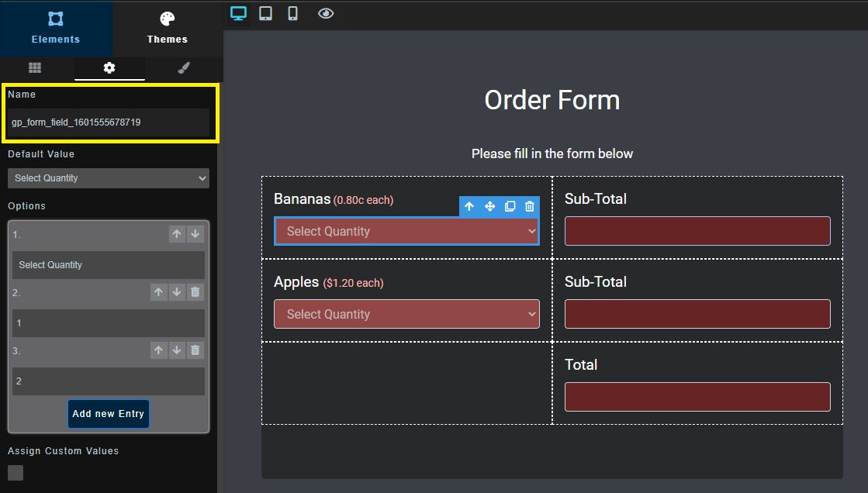Viewport: 868px width, 493px height.
Task: Move option 2 down
Action: tap(177, 292)
